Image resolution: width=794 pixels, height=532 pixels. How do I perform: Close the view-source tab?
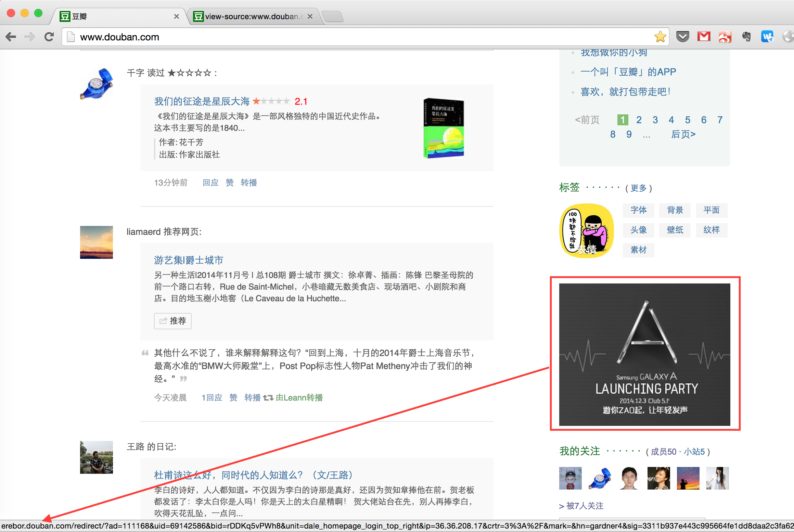click(x=310, y=16)
